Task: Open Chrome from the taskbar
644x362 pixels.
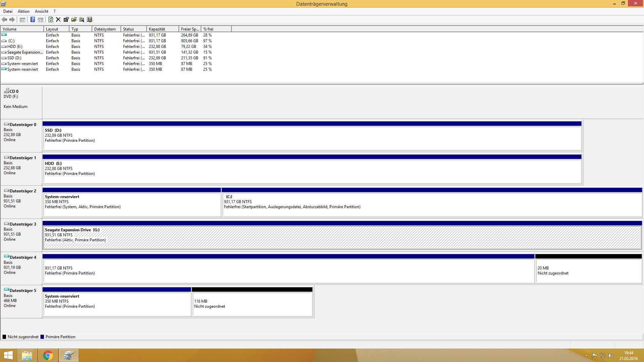Action: pos(48,355)
